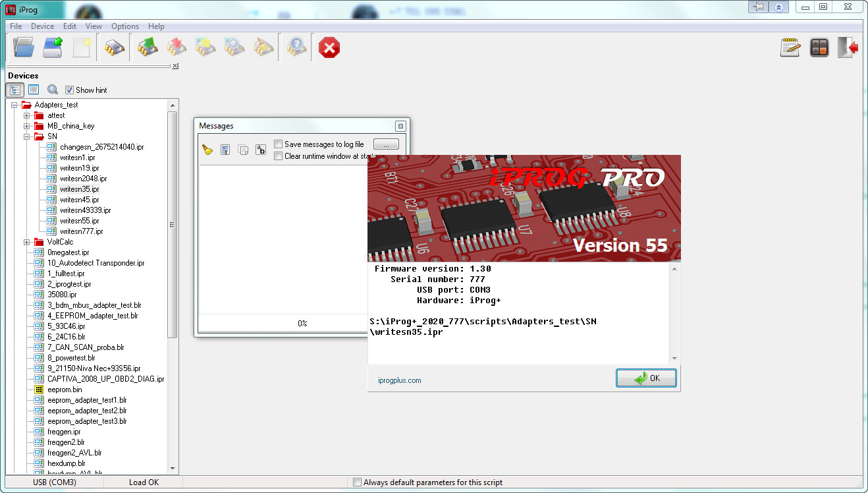The height and width of the screenshot is (493, 868).
Task: Visit the iprogplus.com link
Action: tap(400, 380)
